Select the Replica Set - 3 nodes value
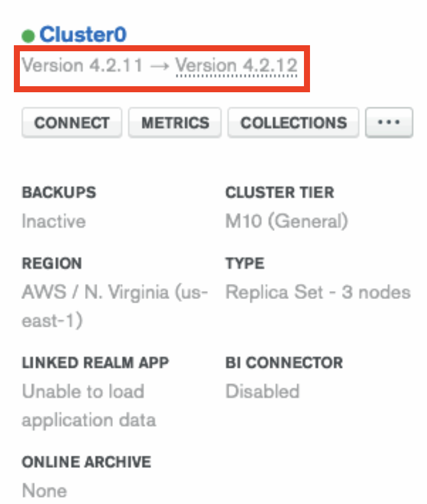The height and width of the screenshot is (504, 427). tap(318, 292)
